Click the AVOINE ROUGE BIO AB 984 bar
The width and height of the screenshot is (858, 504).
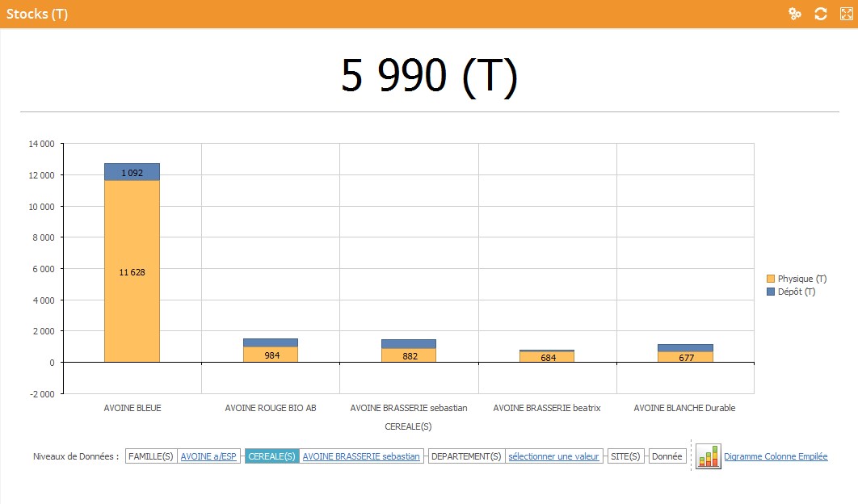click(x=271, y=355)
